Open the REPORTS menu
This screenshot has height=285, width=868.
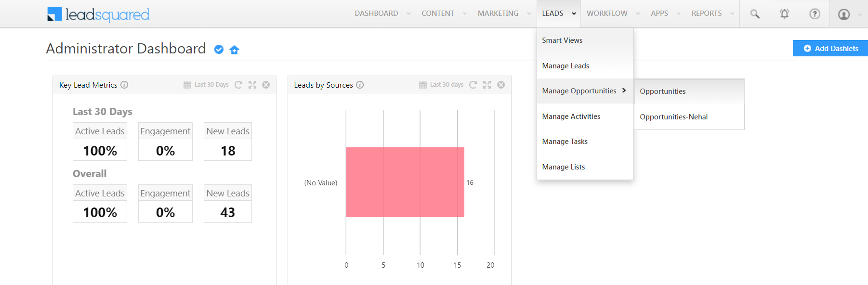[x=707, y=13]
